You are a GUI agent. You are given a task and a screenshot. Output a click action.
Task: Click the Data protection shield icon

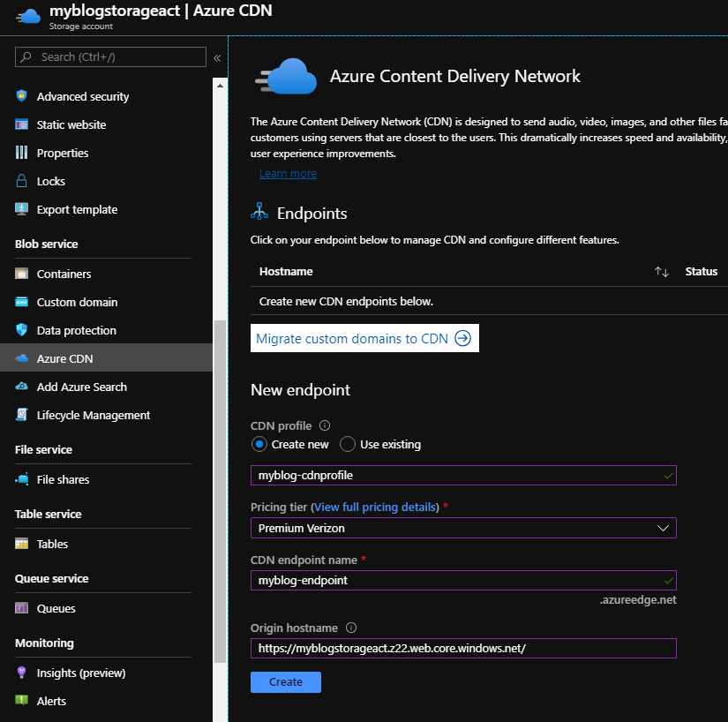(x=22, y=330)
